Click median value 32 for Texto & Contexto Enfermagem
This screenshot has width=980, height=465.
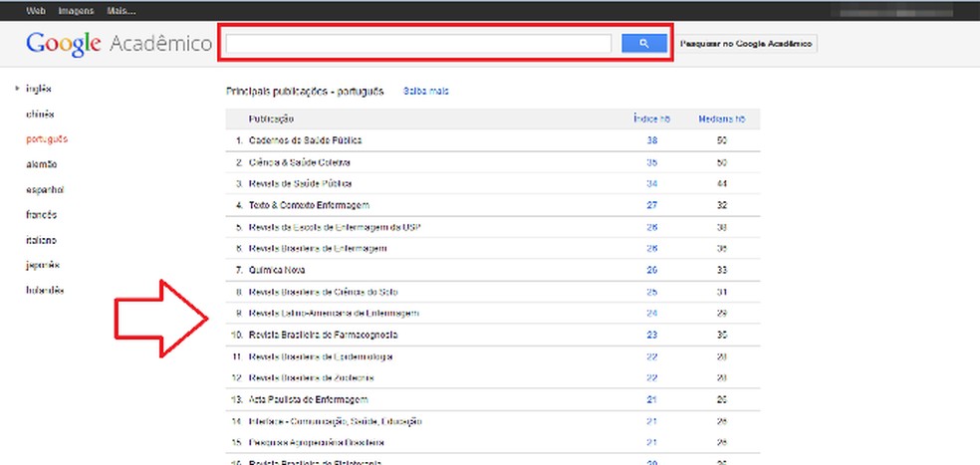722,205
